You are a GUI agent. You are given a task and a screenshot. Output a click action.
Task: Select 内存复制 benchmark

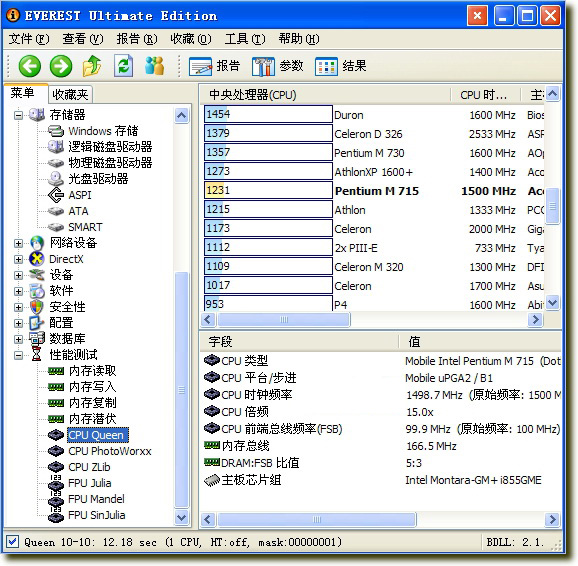coord(93,403)
